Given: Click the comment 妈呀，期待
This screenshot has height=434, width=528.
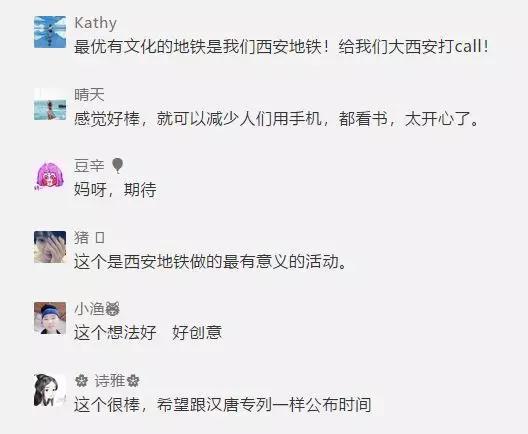Looking at the screenshot, I should point(115,190).
